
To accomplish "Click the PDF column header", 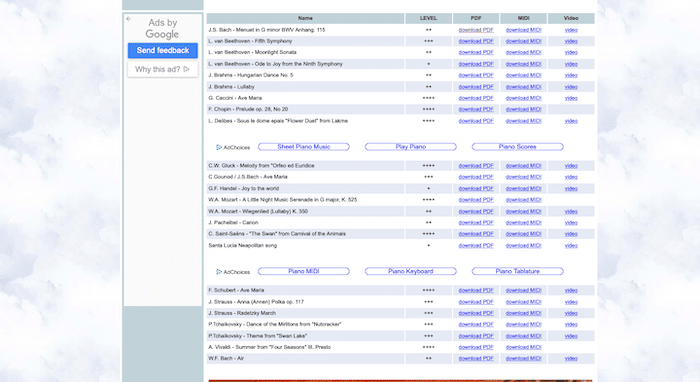I will [x=476, y=18].
